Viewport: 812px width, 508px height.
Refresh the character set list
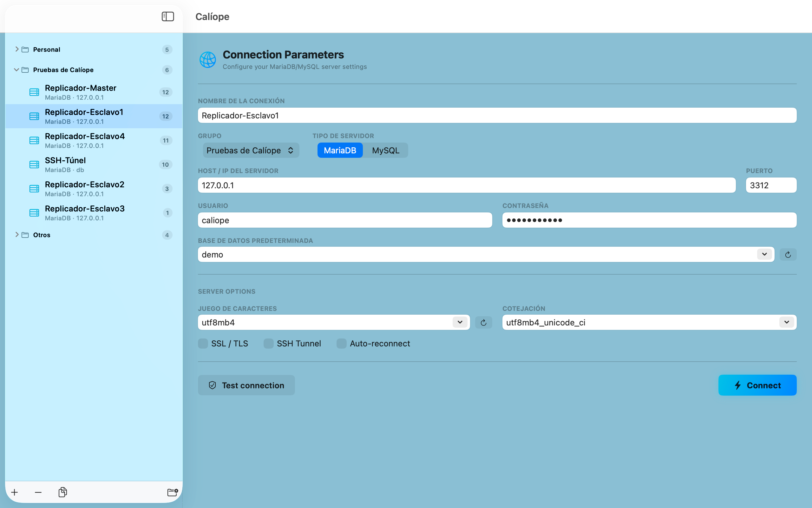[483, 323]
